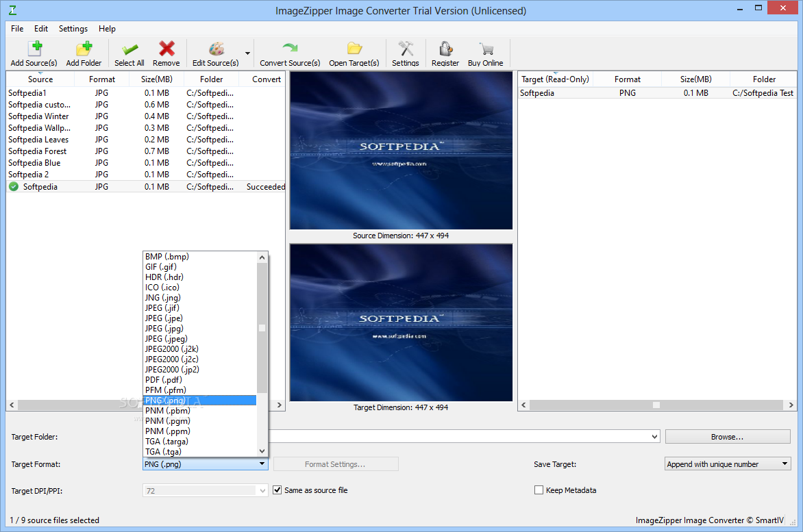Click the Browse... button
Screen dimensions: 803x532
tap(727, 437)
